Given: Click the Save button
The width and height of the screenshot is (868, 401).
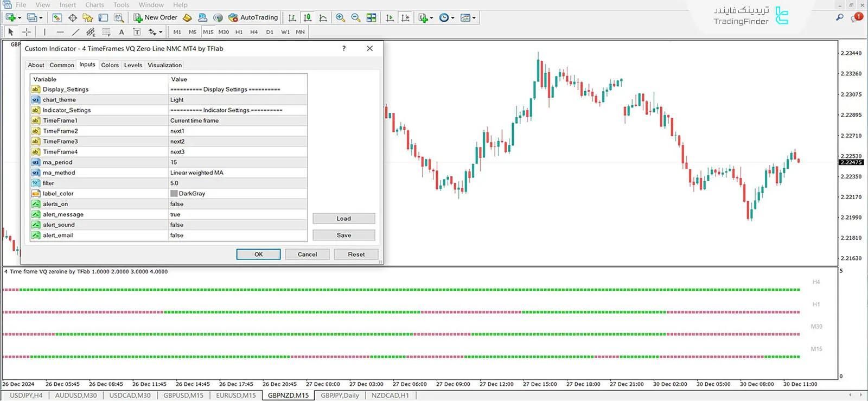Looking at the screenshot, I should 344,235.
